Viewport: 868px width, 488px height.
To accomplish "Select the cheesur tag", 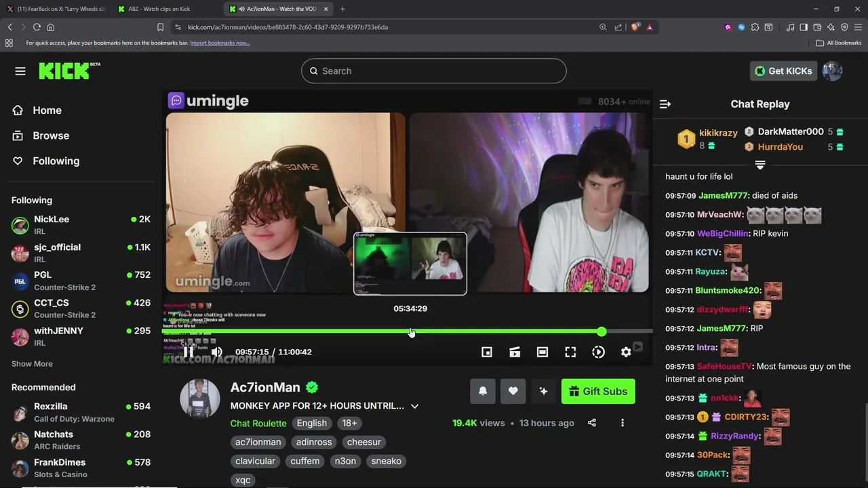I will [364, 442].
